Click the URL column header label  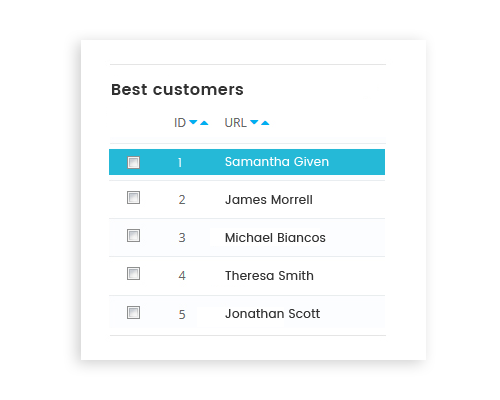[x=236, y=123]
